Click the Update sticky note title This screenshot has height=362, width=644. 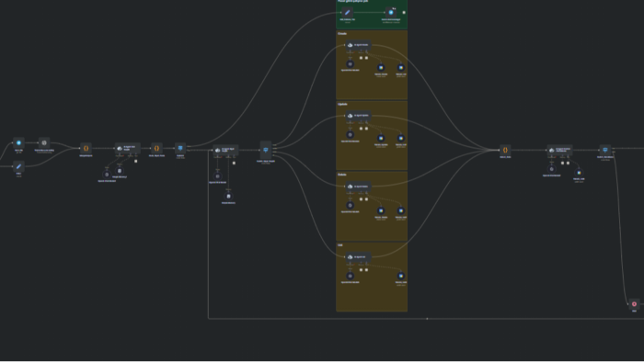[x=342, y=104]
